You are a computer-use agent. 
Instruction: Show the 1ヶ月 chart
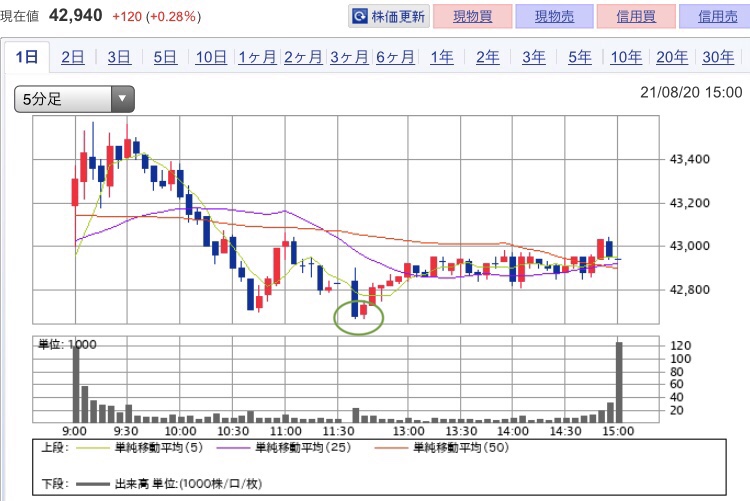257,57
